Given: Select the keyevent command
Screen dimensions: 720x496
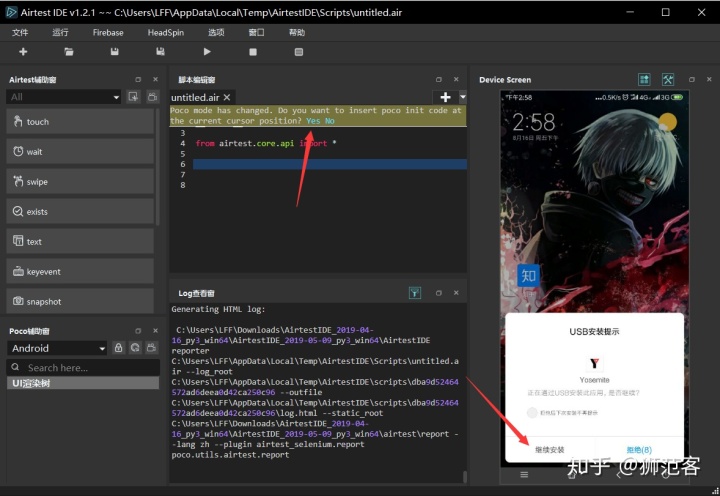Looking at the screenshot, I should [80, 271].
